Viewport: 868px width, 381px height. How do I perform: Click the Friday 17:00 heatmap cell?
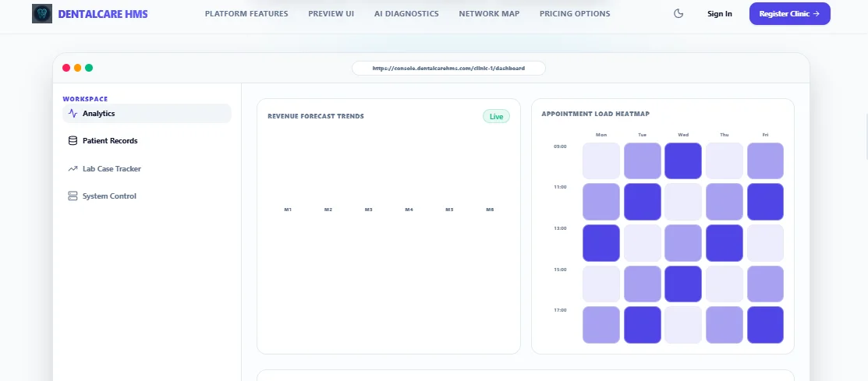click(x=765, y=325)
